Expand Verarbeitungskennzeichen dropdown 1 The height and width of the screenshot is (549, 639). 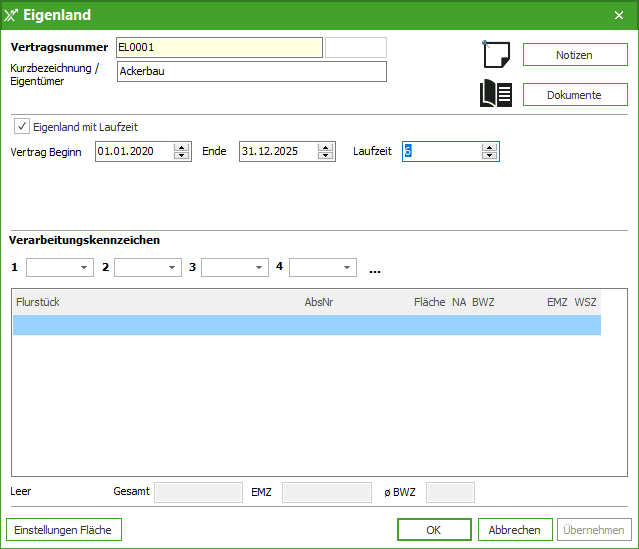[x=82, y=268]
